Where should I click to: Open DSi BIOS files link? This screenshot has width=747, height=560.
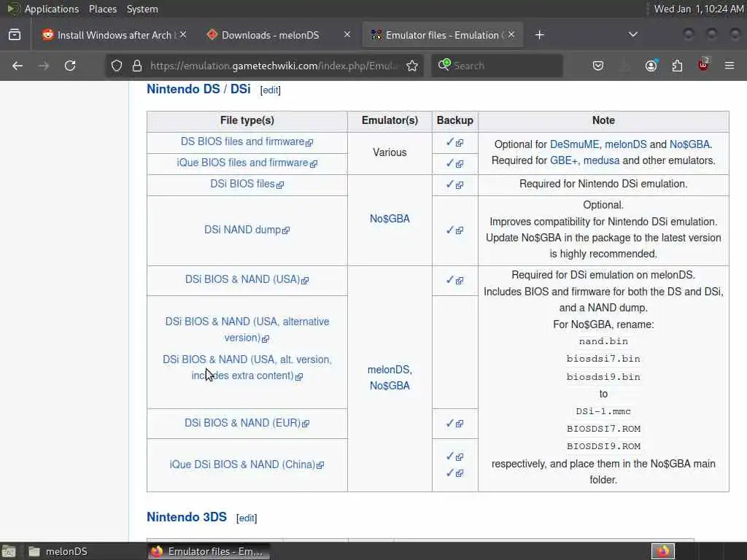click(x=247, y=184)
